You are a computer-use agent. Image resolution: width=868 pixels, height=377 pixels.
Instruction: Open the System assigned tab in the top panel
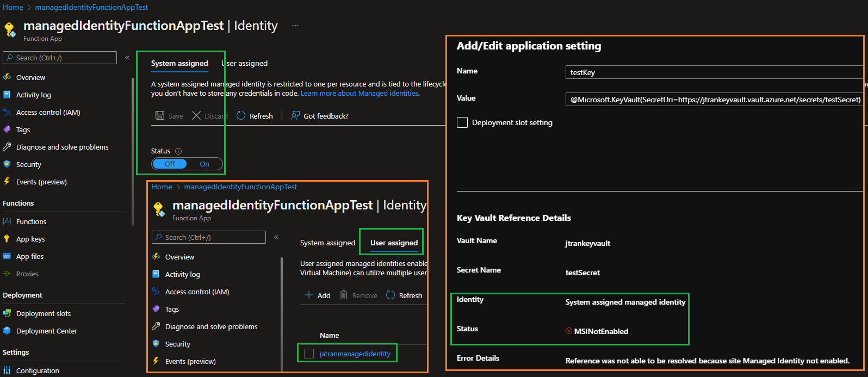tap(179, 64)
